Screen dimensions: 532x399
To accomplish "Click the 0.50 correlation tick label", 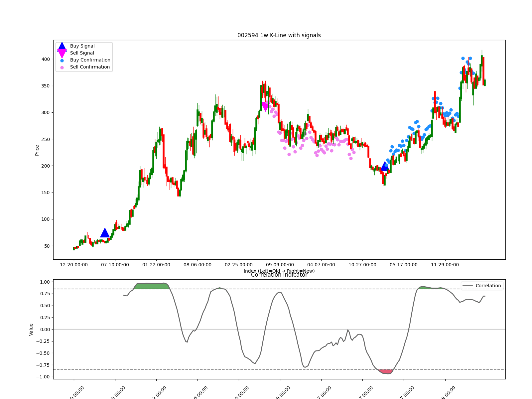I will click(45, 306).
